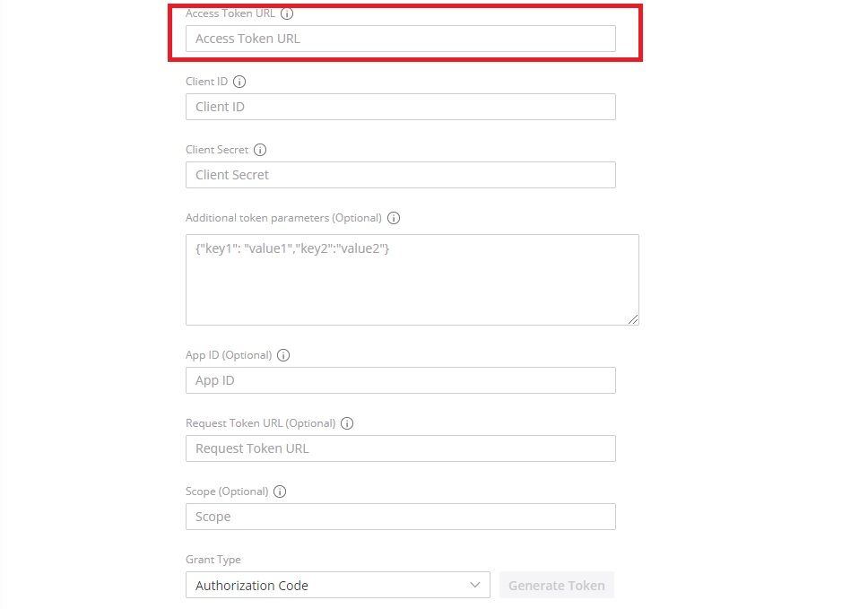Click the Generate Token button
This screenshot has width=868, height=609.
(556, 585)
